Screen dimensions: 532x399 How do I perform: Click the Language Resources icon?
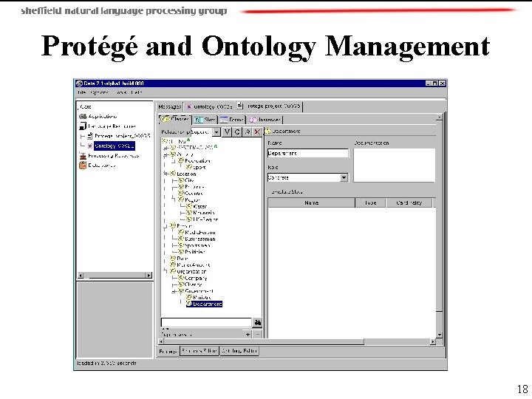coord(83,126)
